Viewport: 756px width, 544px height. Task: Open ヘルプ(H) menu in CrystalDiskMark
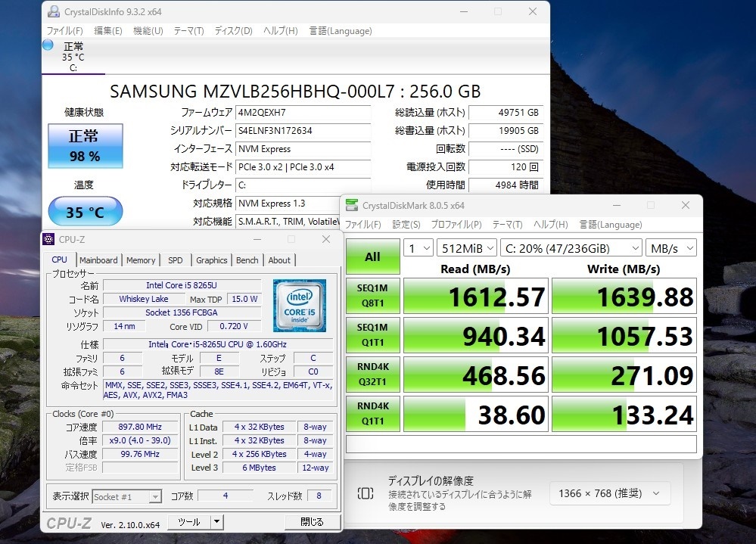tap(551, 225)
